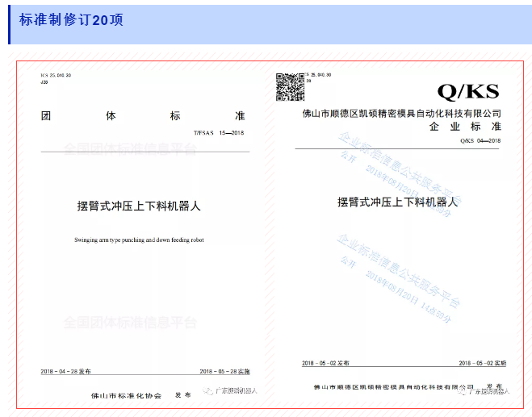532x417 pixels.
Task: Click the publisher 佛山市标准化协会
Action: (126, 396)
